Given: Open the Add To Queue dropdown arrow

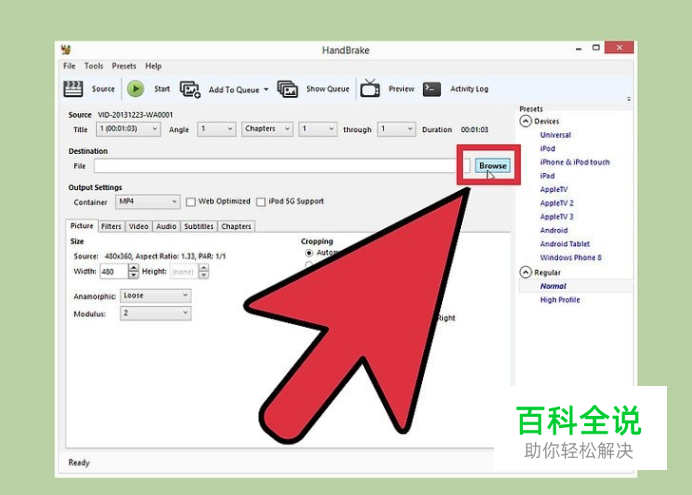Looking at the screenshot, I should [x=266, y=89].
